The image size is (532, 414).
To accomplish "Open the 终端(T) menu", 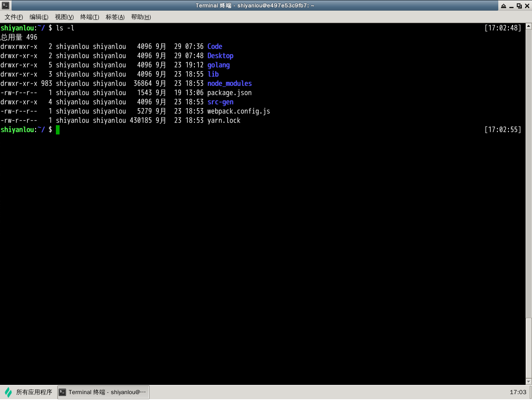I will (90, 17).
